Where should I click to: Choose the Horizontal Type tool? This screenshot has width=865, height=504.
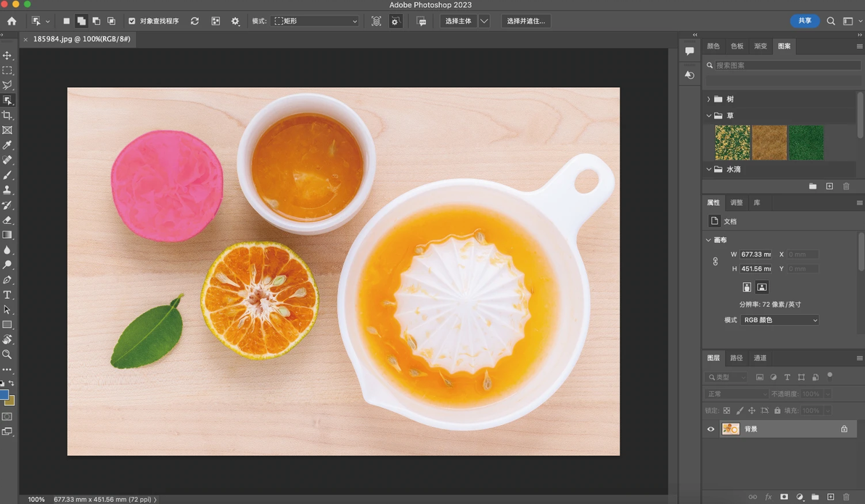7,295
